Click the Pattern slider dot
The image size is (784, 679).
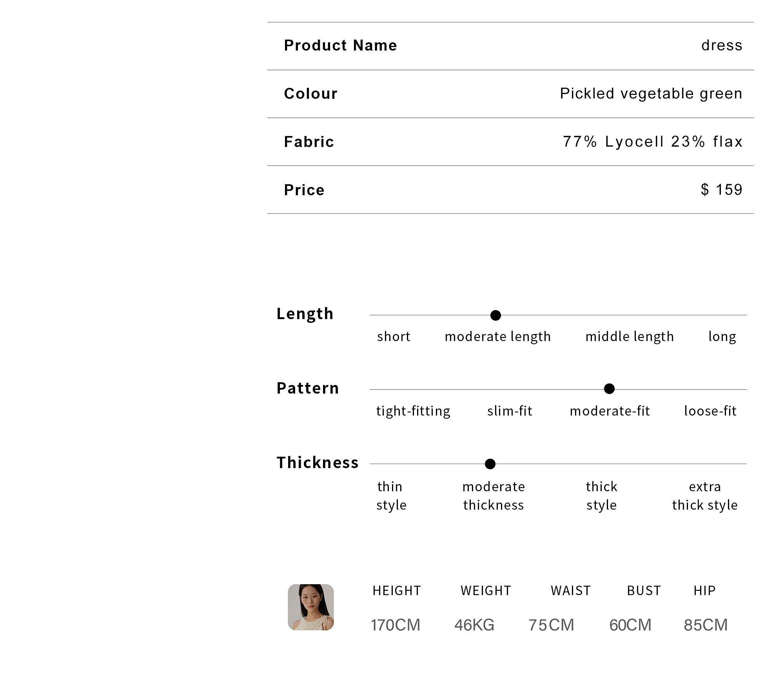tap(609, 389)
